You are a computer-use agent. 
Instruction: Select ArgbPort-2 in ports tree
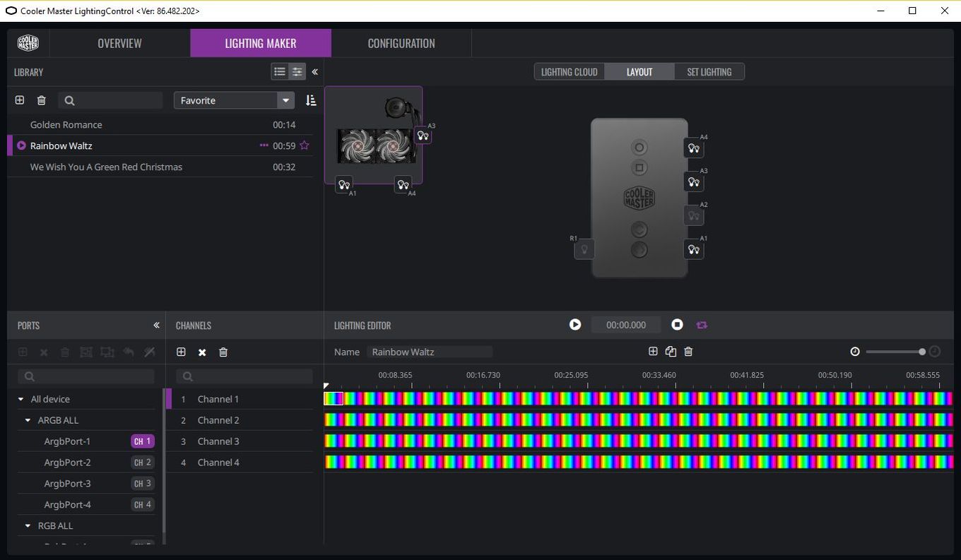(67, 463)
